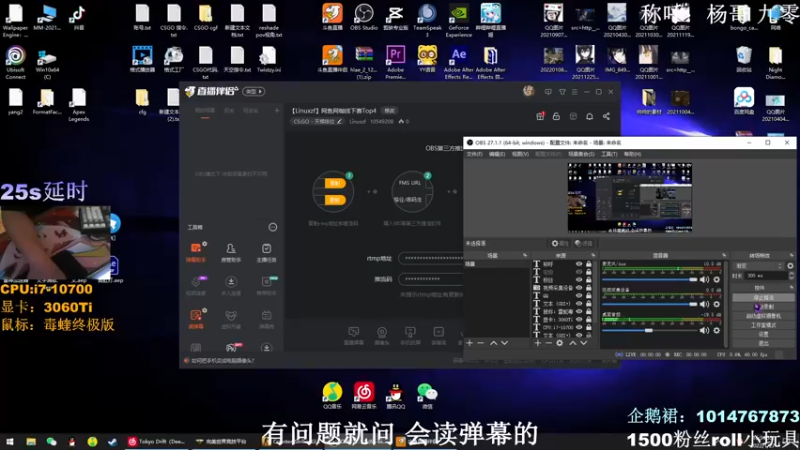
Task: Open the 帮助(H) menu in OBS
Action: click(632, 154)
